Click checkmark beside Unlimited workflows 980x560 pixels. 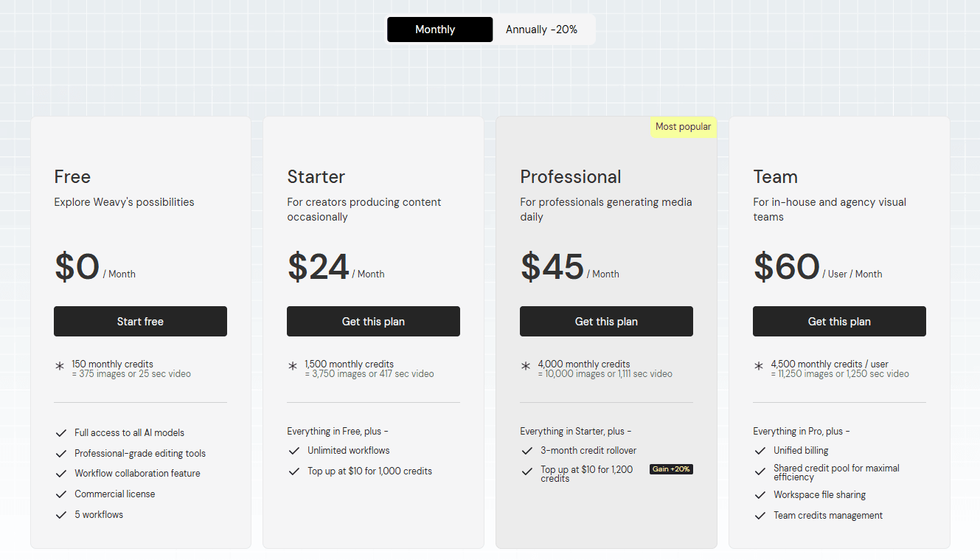[294, 451]
